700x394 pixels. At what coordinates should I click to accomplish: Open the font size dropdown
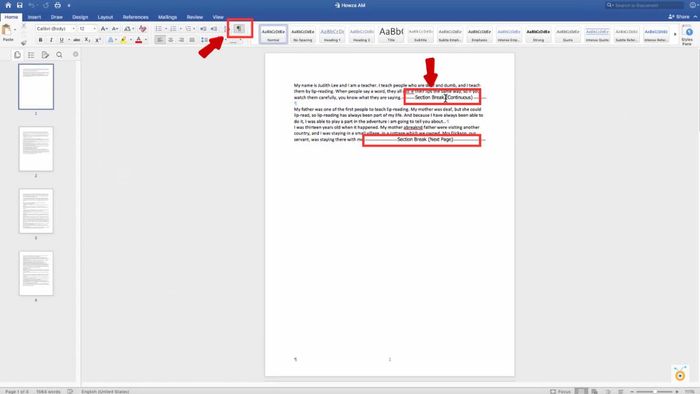pyautogui.click(x=94, y=29)
